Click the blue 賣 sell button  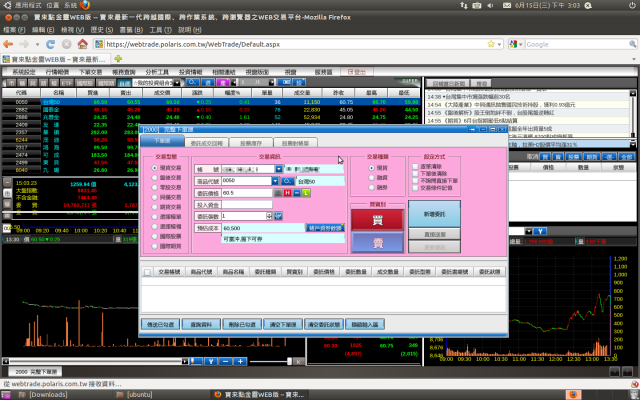pos(378,243)
